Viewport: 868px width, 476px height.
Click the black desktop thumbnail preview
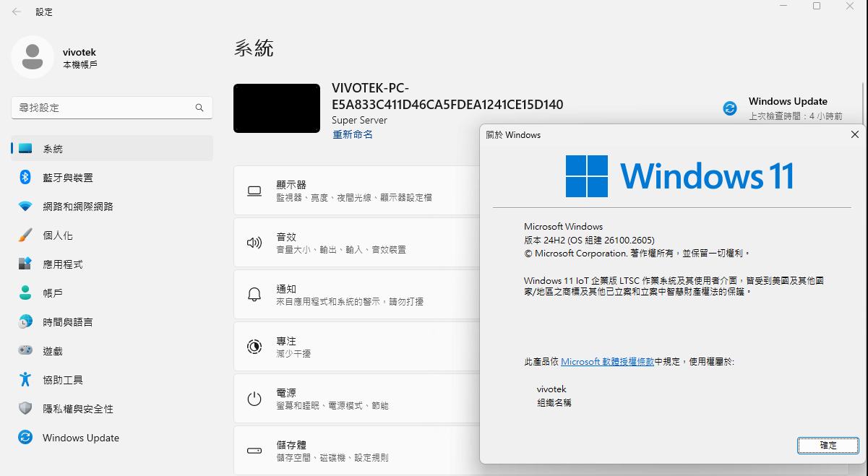point(277,108)
